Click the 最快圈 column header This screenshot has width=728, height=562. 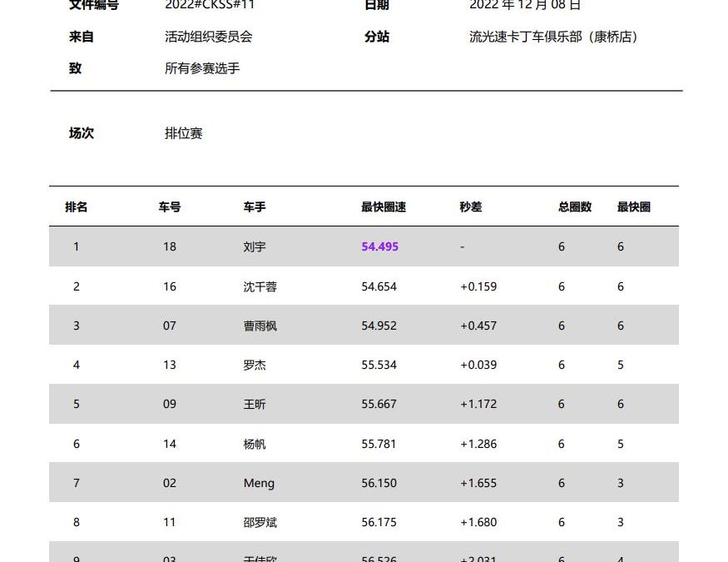tap(634, 207)
